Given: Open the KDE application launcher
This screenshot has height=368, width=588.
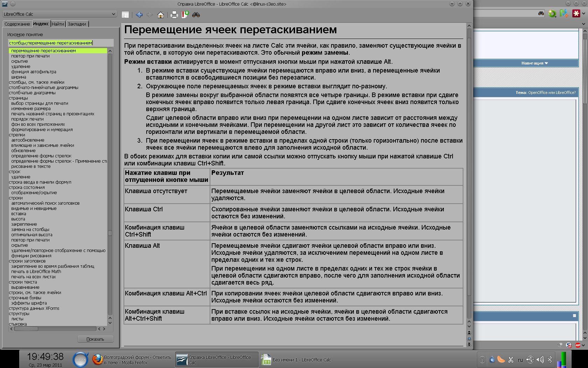Looking at the screenshot, I should pos(81,360).
